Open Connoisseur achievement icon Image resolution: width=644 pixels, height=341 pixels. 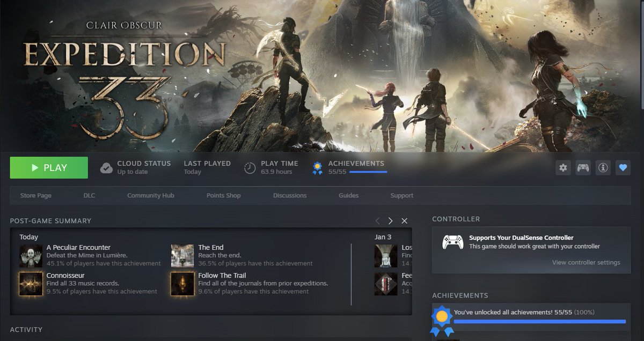[31, 284]
